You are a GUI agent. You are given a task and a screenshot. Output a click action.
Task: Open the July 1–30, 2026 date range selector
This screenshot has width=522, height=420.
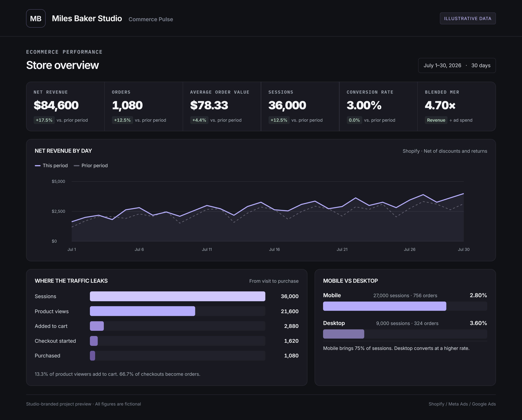pos(457,65)
